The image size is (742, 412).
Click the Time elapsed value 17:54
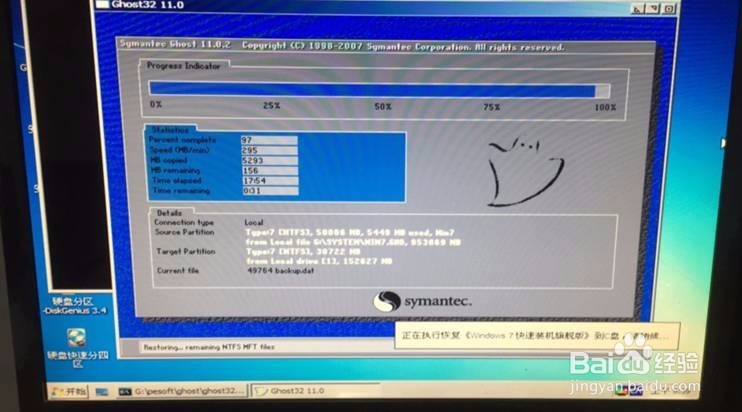pos(270,181)
